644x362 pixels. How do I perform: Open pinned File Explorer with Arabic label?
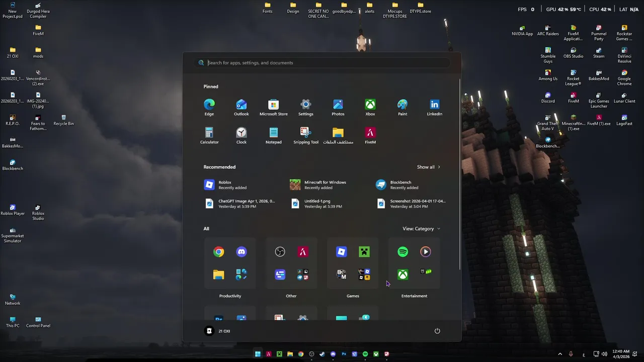(338, 136)
